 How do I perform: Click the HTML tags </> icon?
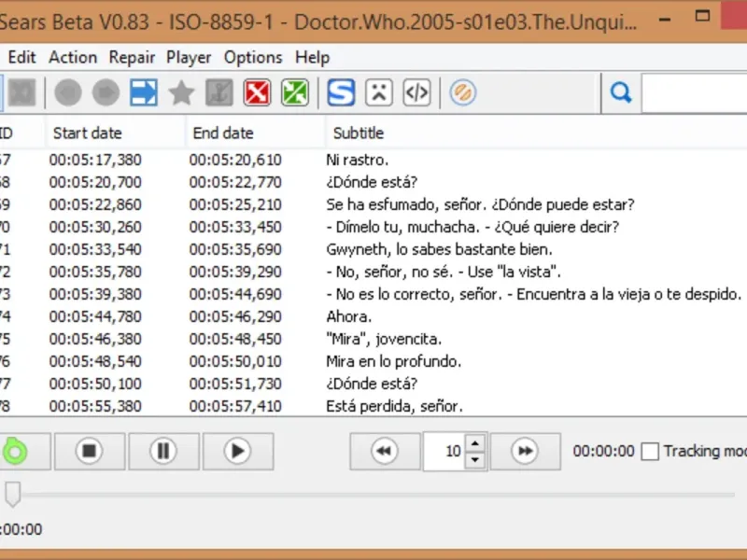pos(416,92)
